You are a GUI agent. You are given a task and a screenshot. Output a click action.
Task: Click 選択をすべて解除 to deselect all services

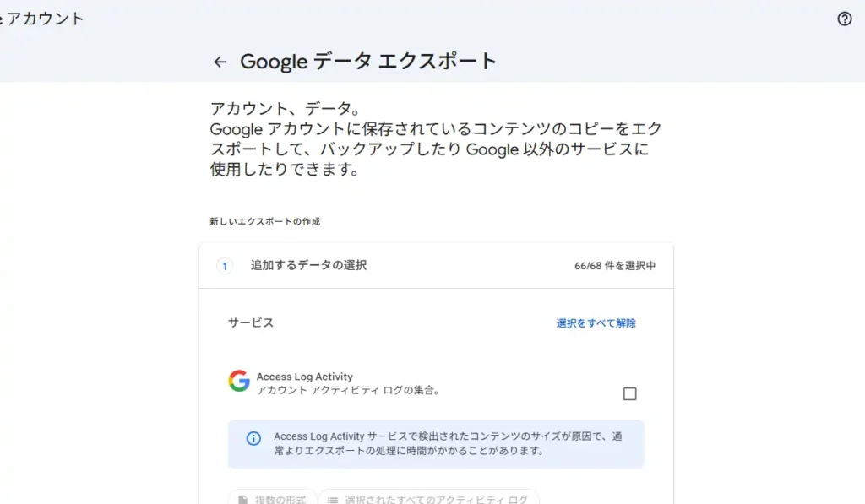[x=598, y=322]
